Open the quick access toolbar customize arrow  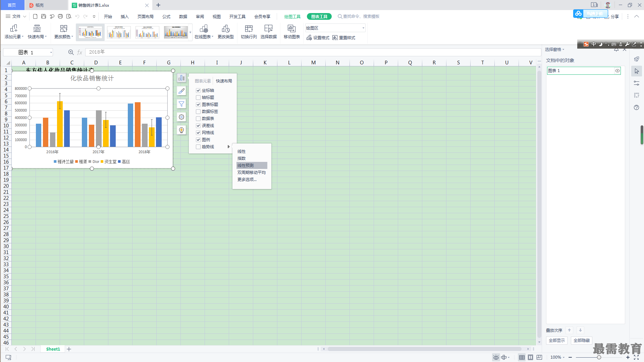pos(94,16)
